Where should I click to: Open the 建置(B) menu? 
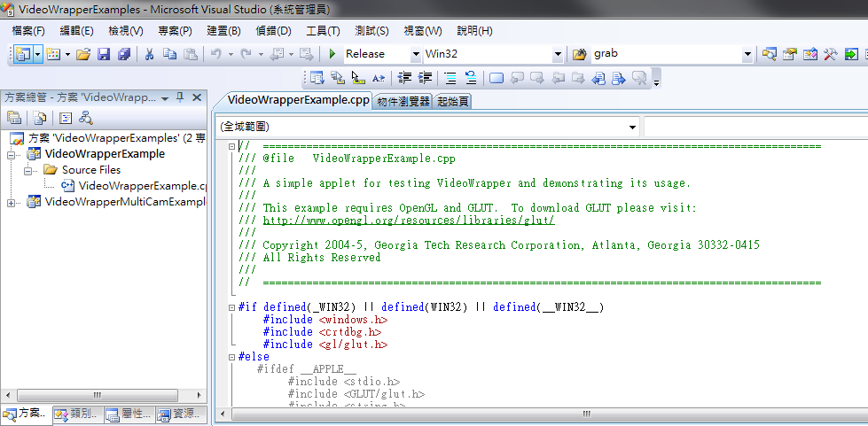click(223, 31)
